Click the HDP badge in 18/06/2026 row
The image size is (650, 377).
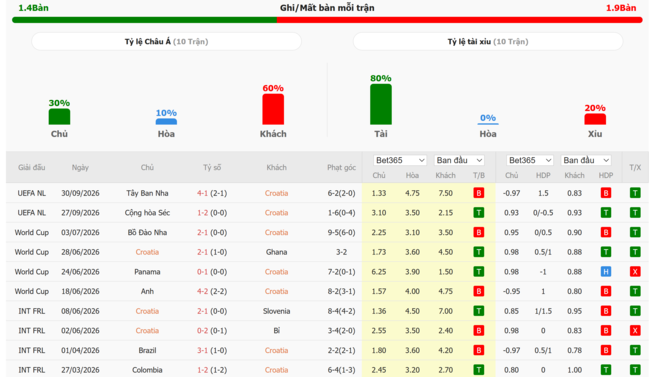(x=606, y=291)
